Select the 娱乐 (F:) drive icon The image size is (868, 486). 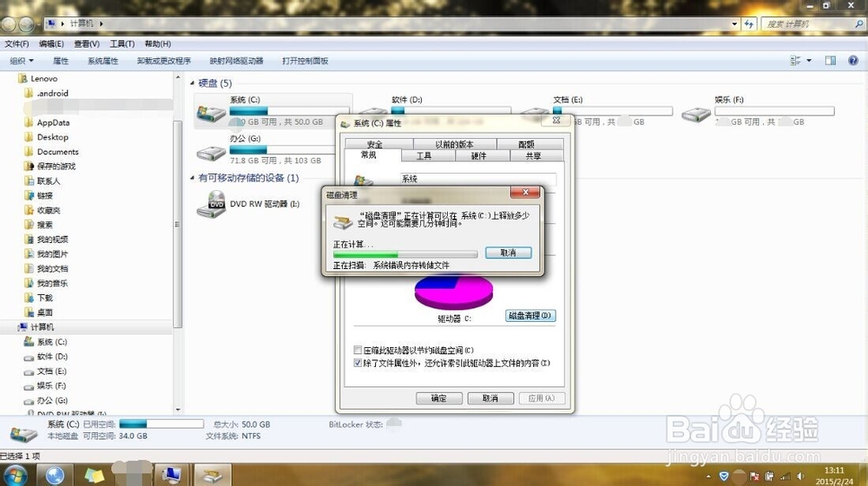(x=696, y=115)
